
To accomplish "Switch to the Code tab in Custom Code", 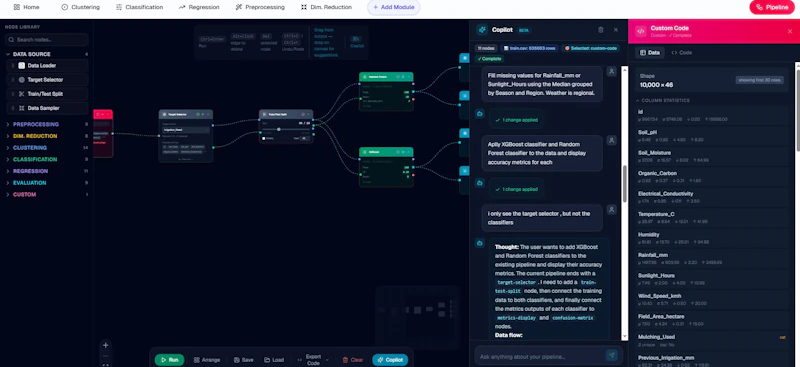I will click(x=682, y=53).
